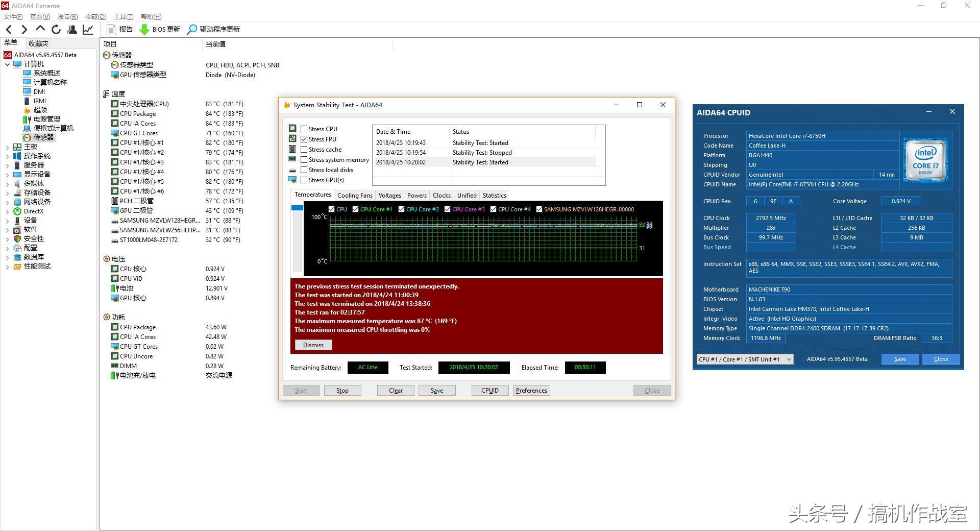Switch to the 收藏夹 tab
The height and width of the screenshot is (531, 980).
point(39,44)
